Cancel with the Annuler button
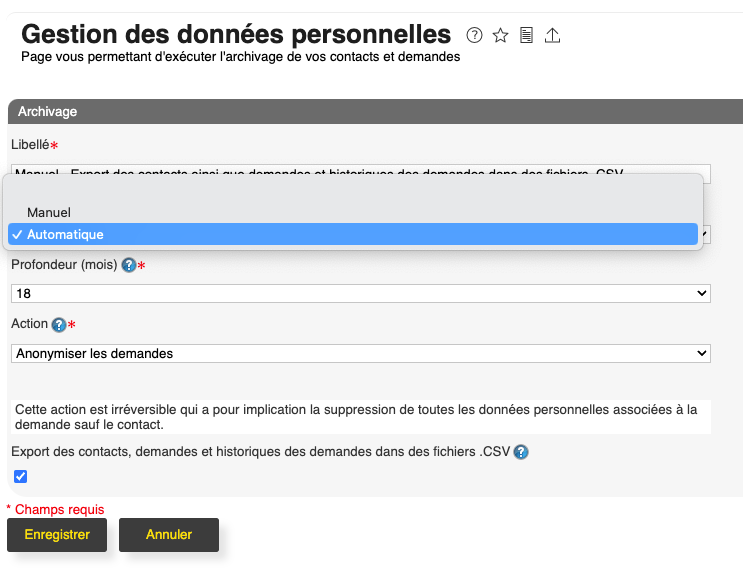743x582 pixels. pos(169,535)
